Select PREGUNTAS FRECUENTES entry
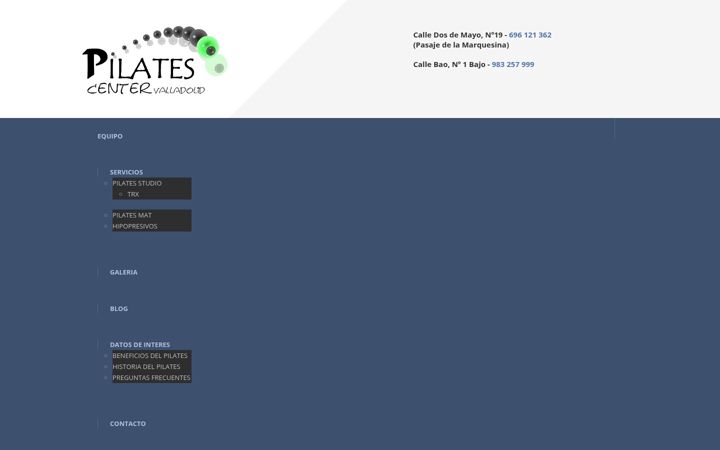720x450 pixels. click(x=152, y=377)
